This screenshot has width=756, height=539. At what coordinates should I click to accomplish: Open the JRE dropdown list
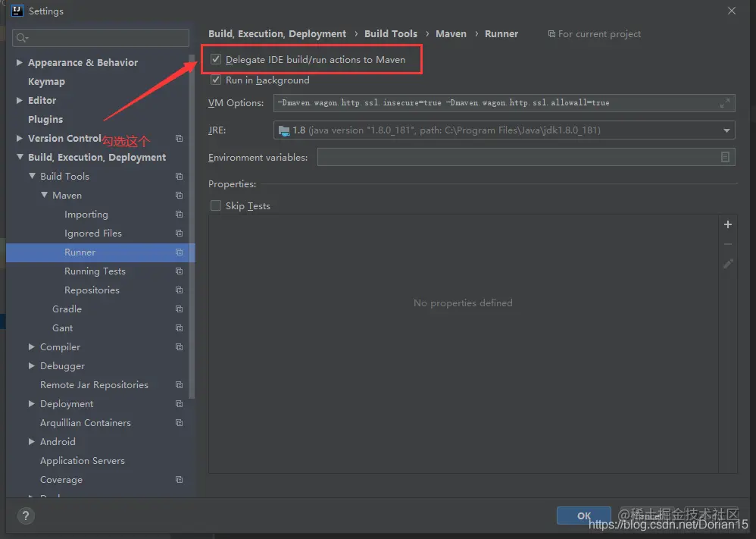[726, 130]
